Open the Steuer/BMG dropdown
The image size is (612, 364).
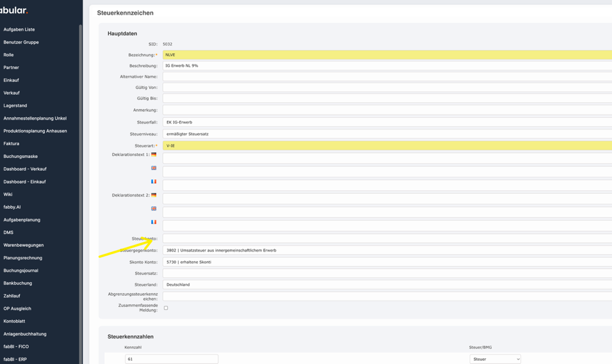point(495,360)
